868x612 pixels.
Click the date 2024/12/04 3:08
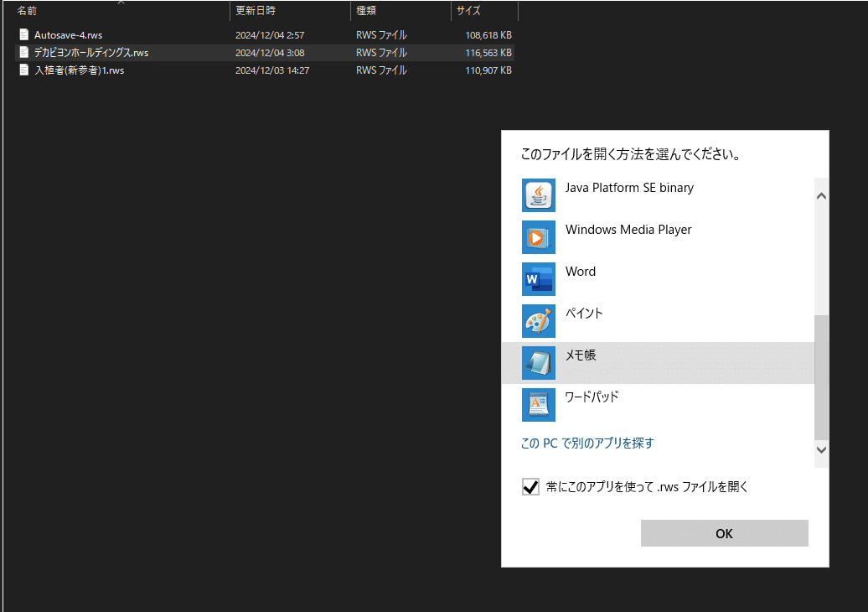point(270,53)
